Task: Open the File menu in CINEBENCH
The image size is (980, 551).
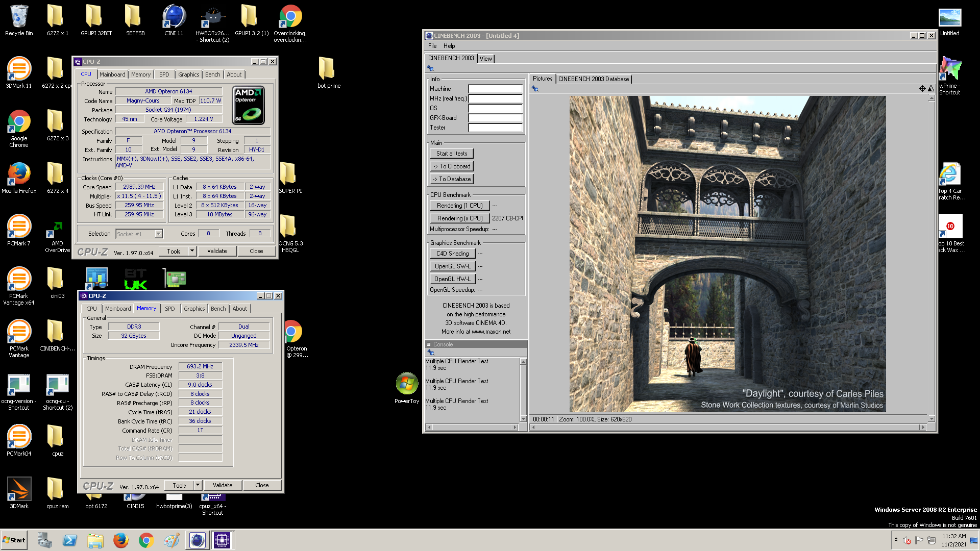Action: pyautogui.click(x=432, y=46)
